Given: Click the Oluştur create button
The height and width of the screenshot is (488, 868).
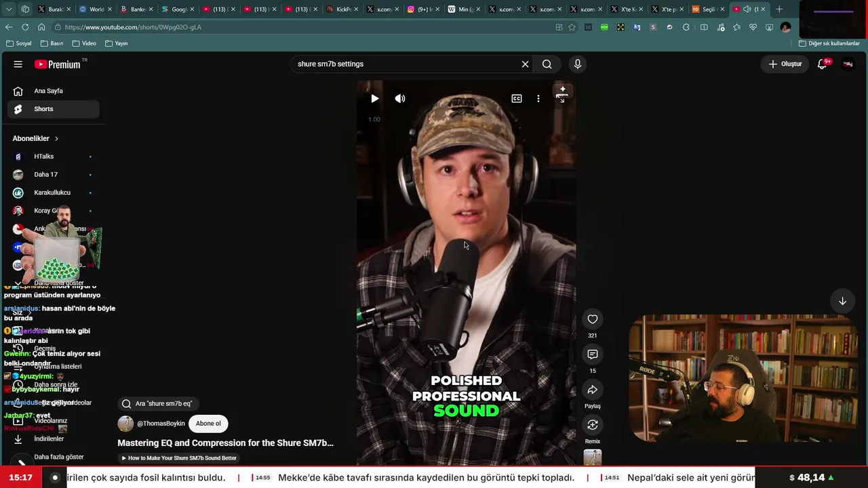Looking at the screenshot, I should point(785,64).
